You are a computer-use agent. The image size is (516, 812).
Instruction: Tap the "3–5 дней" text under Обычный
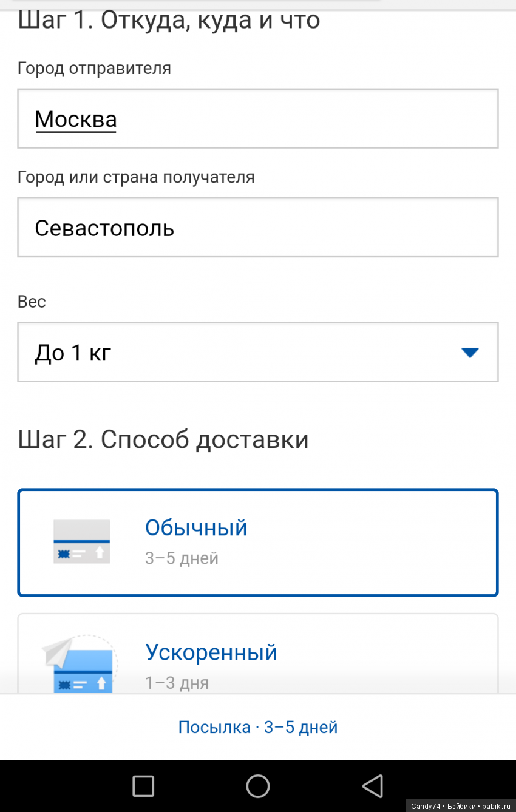pos(182,558)
